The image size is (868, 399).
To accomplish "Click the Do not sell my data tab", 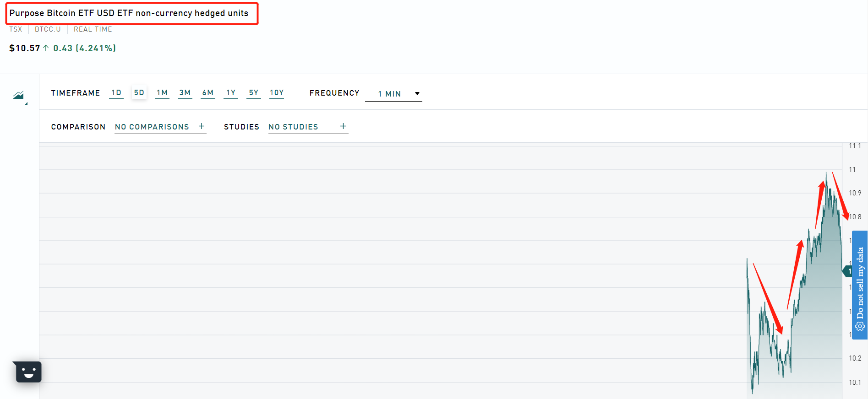I will pos(860,285).
